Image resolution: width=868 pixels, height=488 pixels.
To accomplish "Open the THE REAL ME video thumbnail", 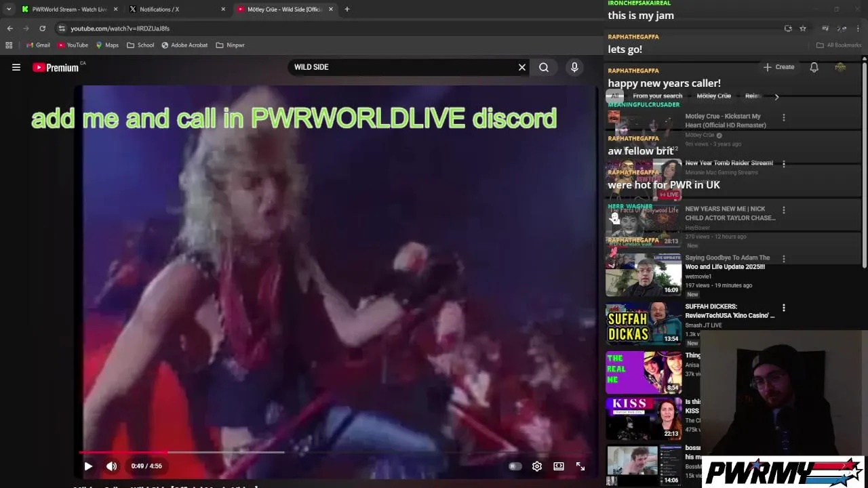I will tap(644, 373).
